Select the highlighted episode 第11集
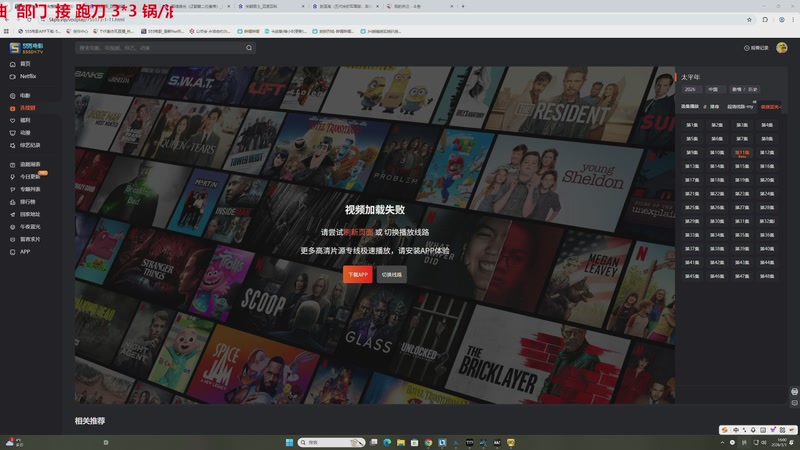 742,153
